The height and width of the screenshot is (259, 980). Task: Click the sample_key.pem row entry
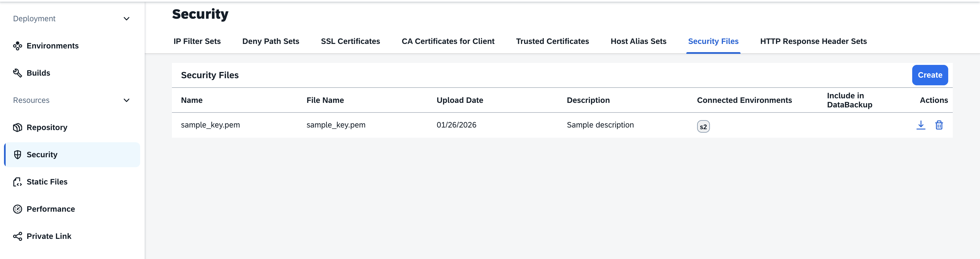coord(211,125)
